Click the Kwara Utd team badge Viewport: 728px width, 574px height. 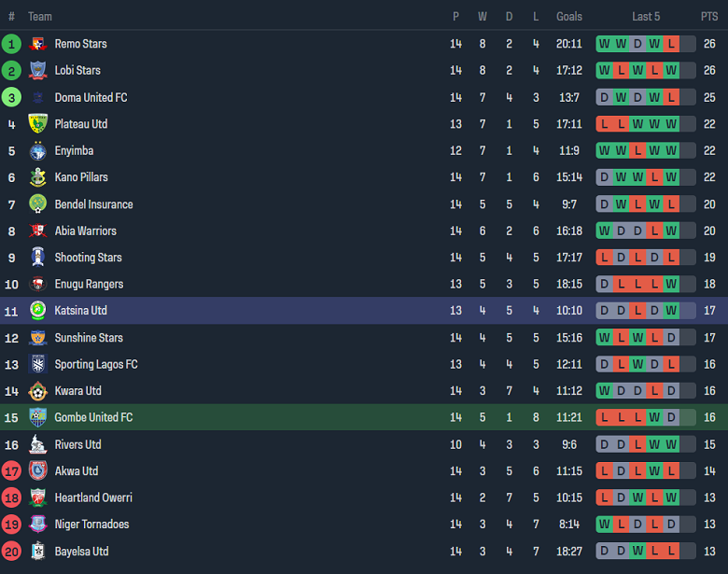pos(38,391)
